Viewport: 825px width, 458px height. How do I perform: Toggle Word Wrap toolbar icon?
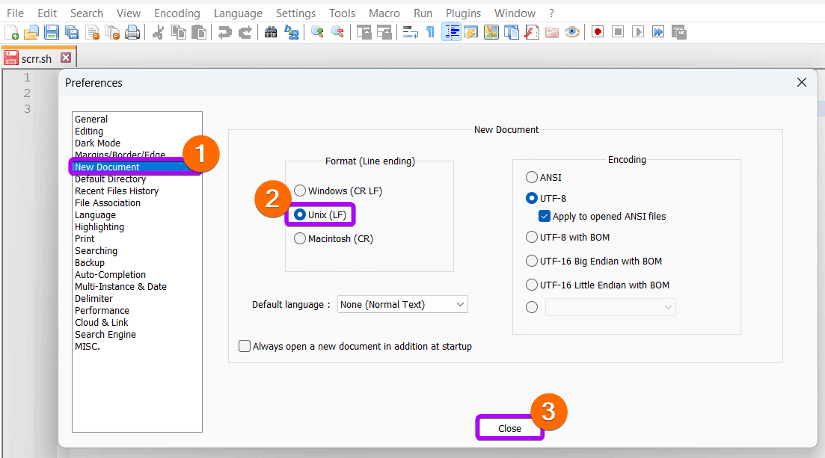click(410, 33)
